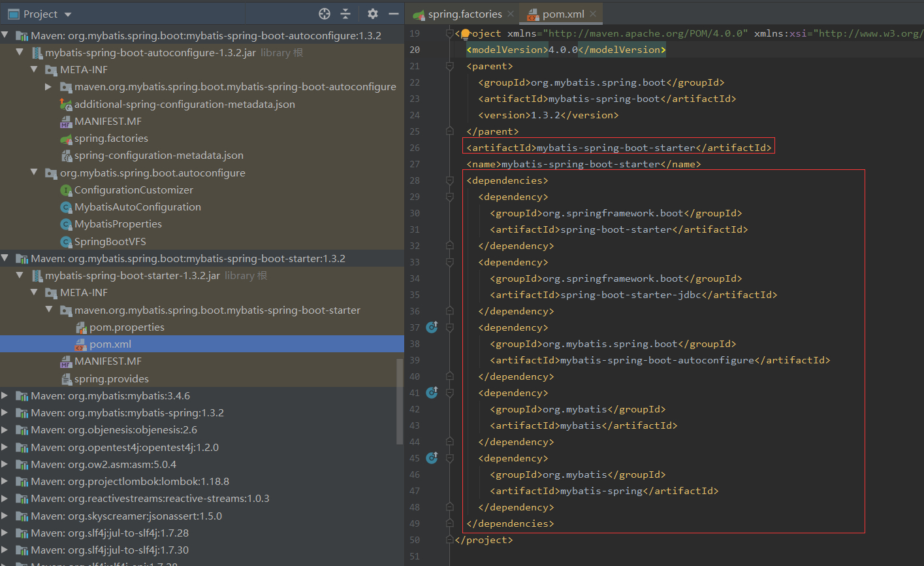Click the additional-spring-configuration-metadata.json icon
The image size is (924, 566).
pyautogui.click(x=66, y=103)
